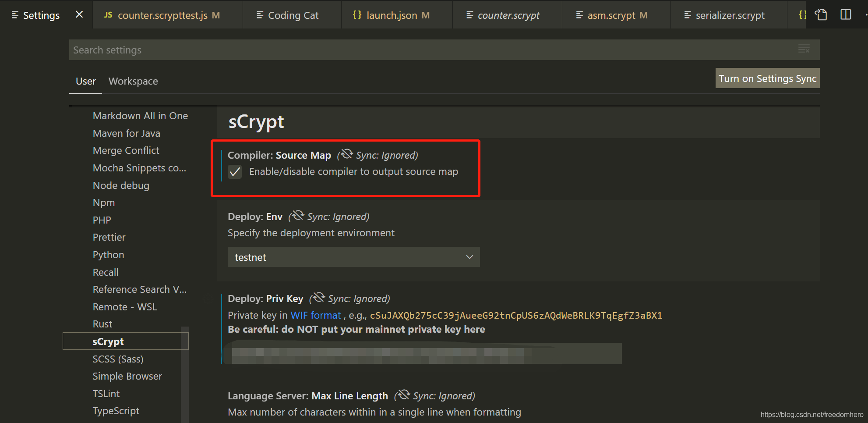The width and height of the screenshot is (868, 423).
Task: Click the Compiler: Source Map setting title
Action: tap(279, 155)
